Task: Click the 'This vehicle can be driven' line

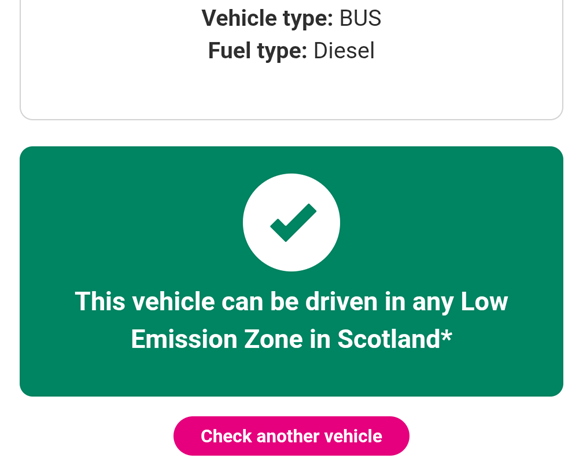Action: click(226, 301)
